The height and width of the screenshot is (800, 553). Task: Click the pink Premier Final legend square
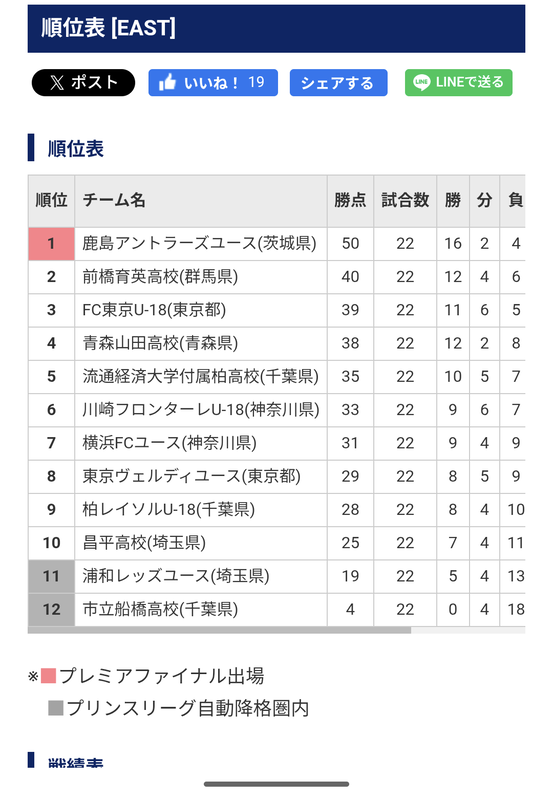[x=48, y=676]
